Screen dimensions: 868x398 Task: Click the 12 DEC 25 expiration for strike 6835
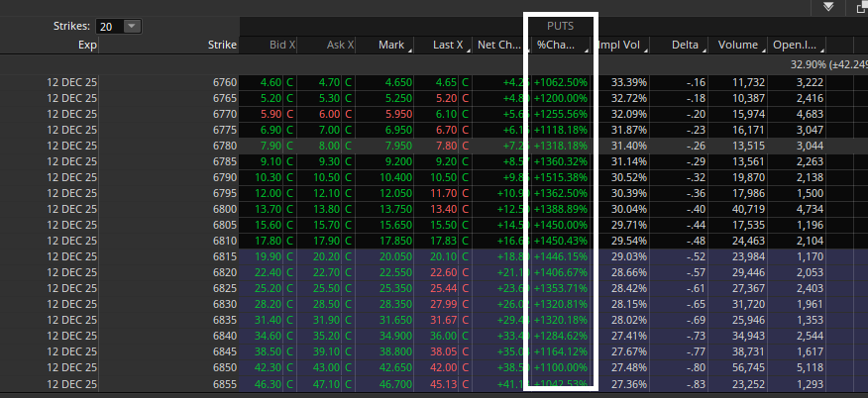pyautogui.click(x=72, y=320)
